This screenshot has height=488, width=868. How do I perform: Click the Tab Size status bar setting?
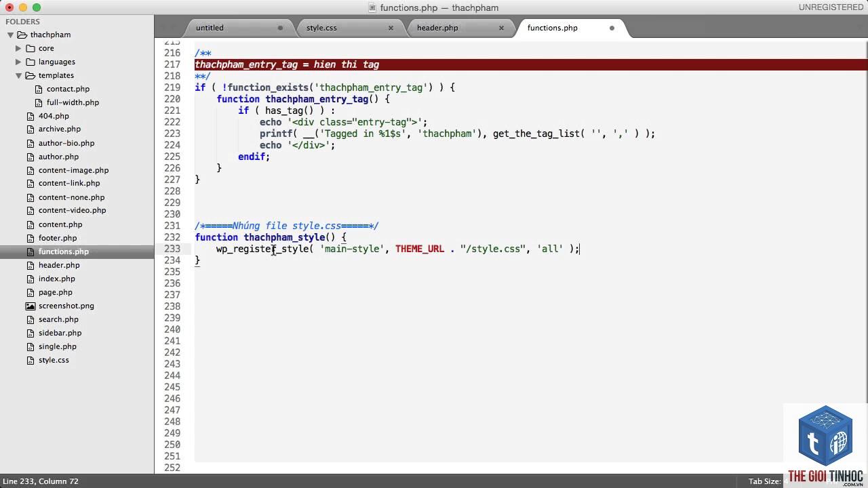[x=764, y=481]
